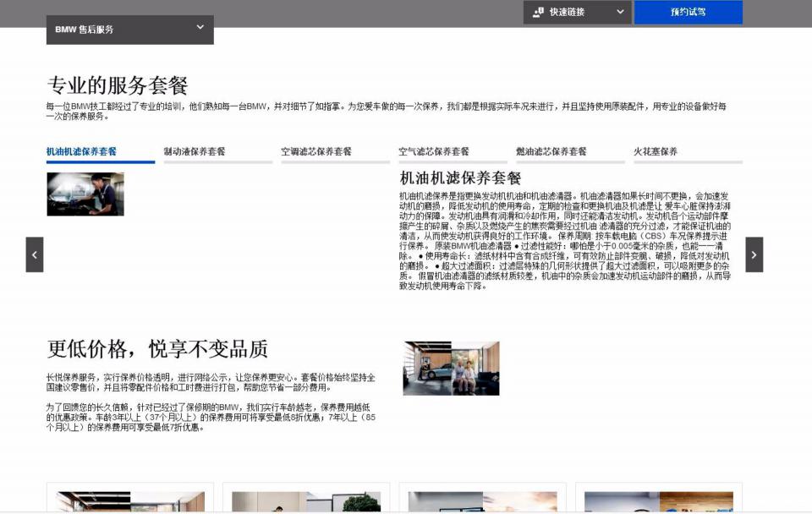Click the previous slide left arrow

35,254
